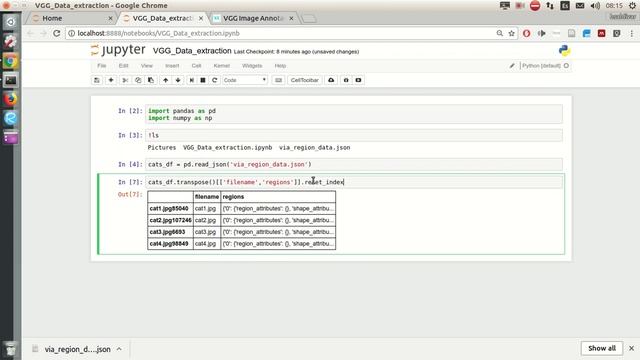Close the VGG Image Annotator tab
Viewport: 640px width, 360px height.
tap(291, 18)
